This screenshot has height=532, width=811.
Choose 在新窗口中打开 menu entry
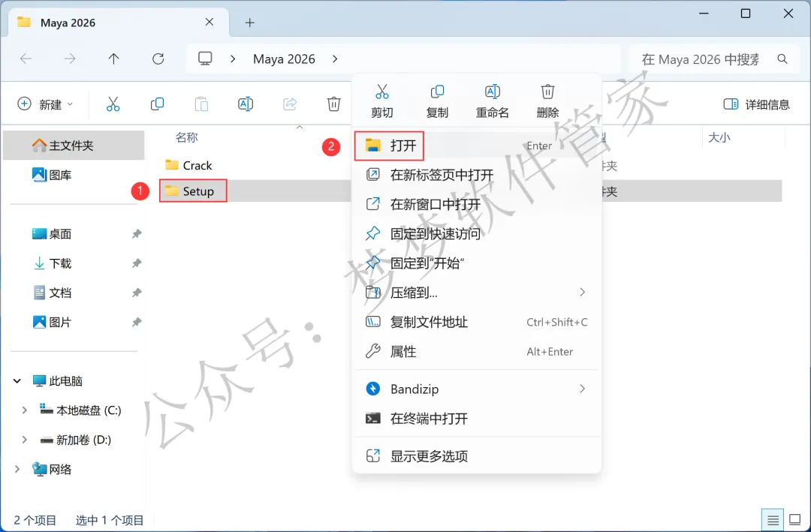click(476, 204)
